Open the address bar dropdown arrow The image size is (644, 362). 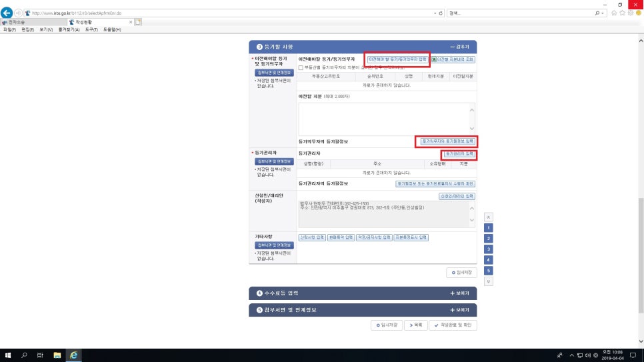(x=435, y=13)
